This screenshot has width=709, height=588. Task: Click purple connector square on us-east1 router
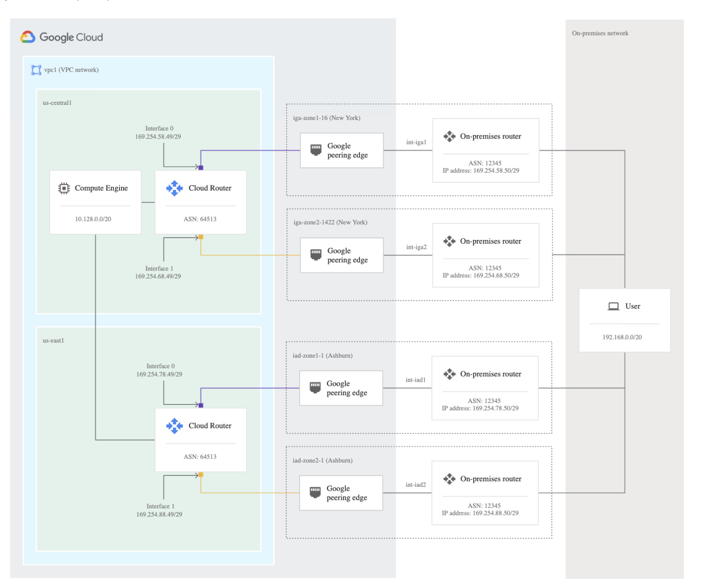point(201,405)
